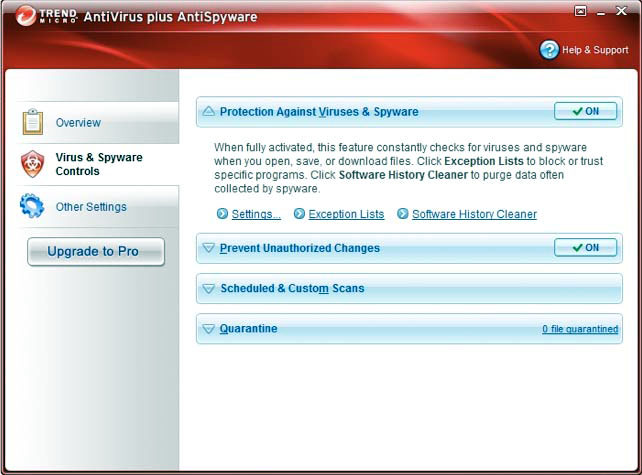Open the Overview tab
Viewport: 642px width, 475px height.
pos(98,122)
